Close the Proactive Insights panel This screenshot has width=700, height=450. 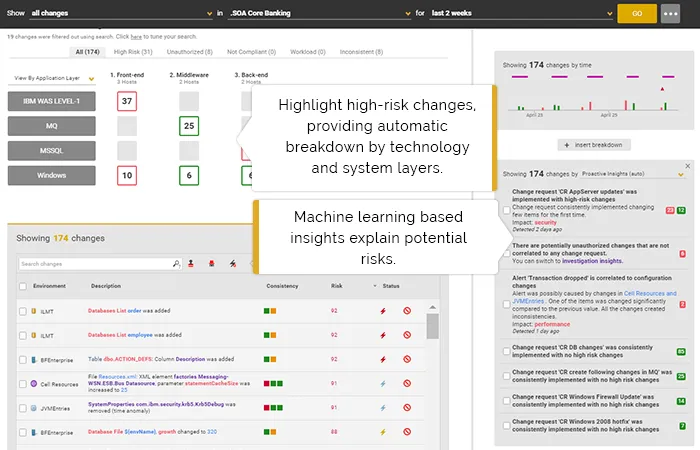click(687, 165)
